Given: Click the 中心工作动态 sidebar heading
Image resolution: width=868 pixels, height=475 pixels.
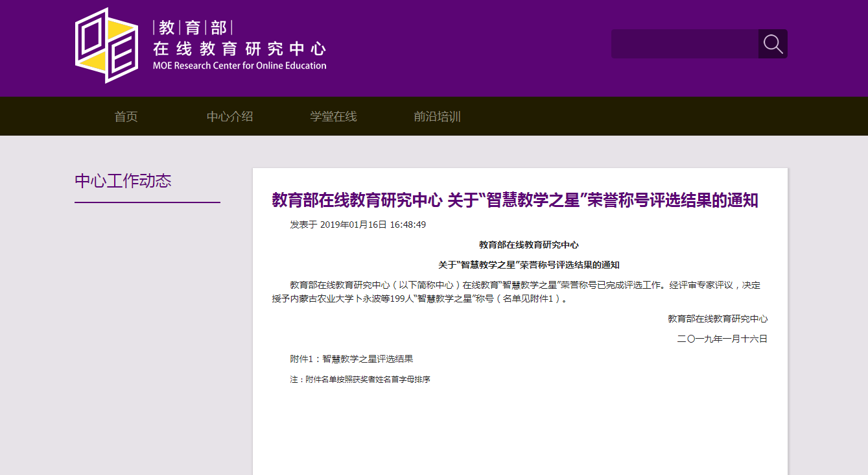Looking at the screenshot, I should coord(123,180).
